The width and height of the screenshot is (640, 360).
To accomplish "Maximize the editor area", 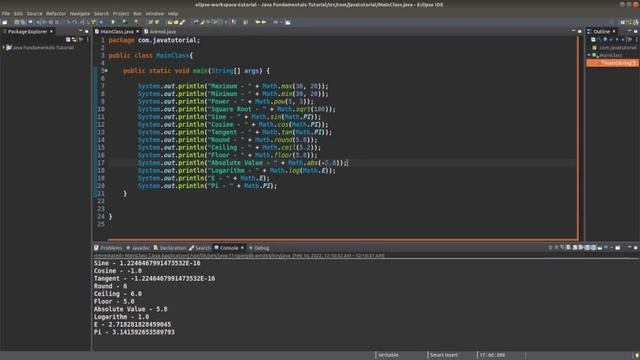I will pyautogui.click(x=580, y=31).
